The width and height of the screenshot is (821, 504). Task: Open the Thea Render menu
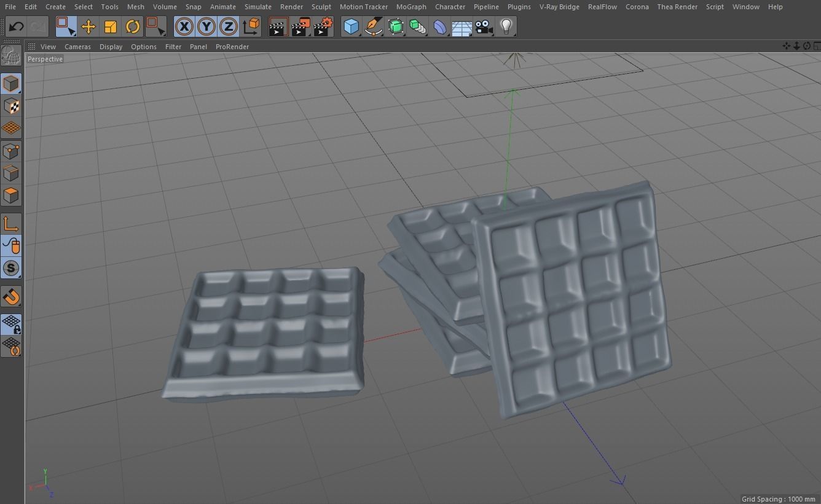click(x=677, y=7)
